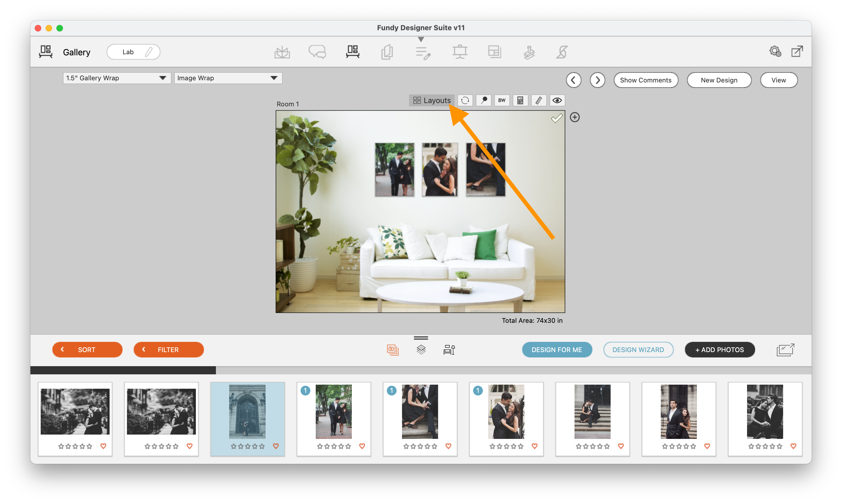Click + ADD PHOTOS

720,349
